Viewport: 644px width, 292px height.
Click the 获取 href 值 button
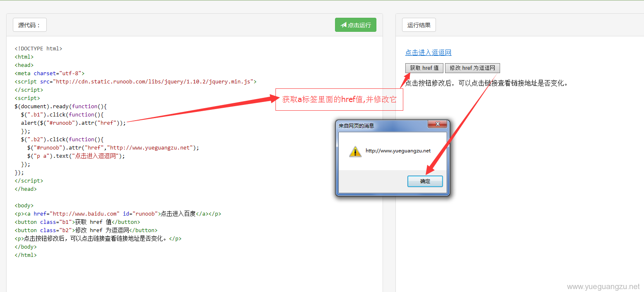424,68
